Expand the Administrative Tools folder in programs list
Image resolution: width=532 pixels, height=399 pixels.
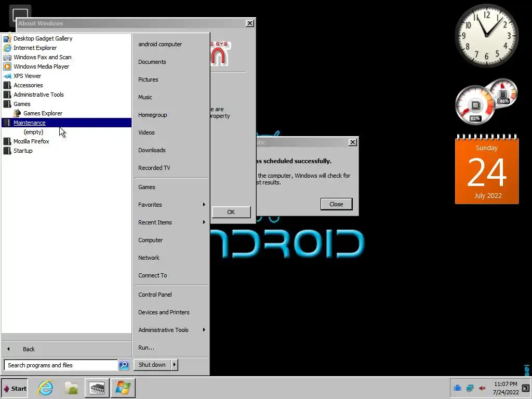coord(38,95)
